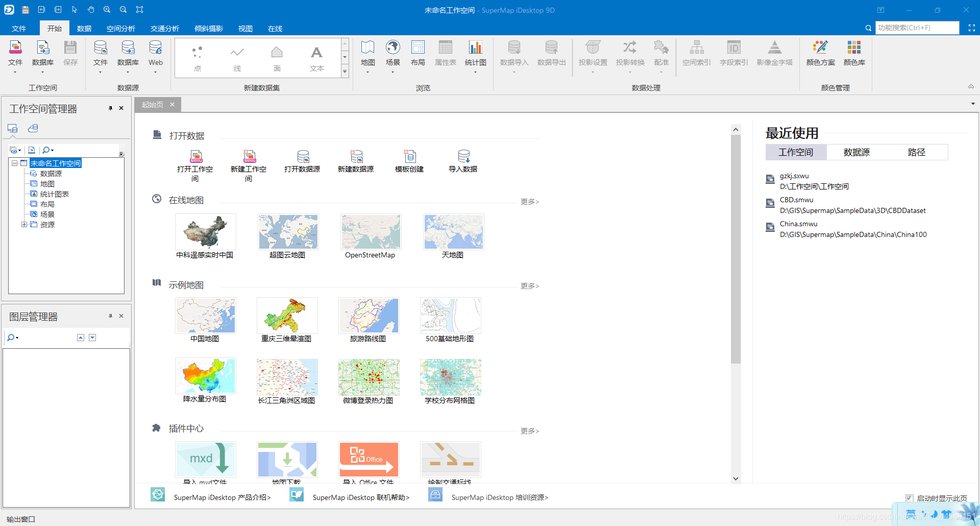Click 打开工作空间 on start page
980x526 pixels.
coord(195,166)
